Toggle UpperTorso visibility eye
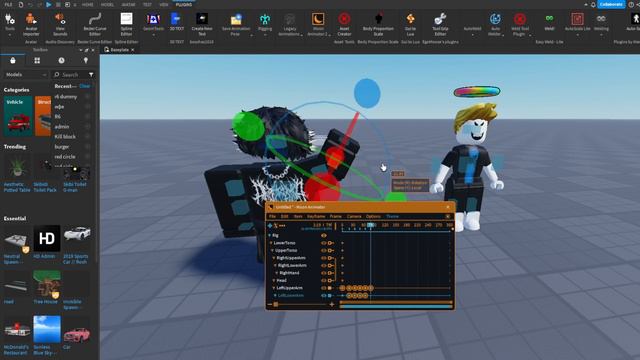Viewport: 640px width, 360px height. (x=324, y=250)
